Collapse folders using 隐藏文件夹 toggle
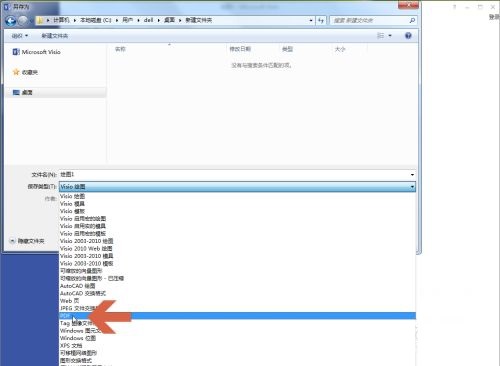Viewport: 500px width, 366px height. click(x=27, y=241)
